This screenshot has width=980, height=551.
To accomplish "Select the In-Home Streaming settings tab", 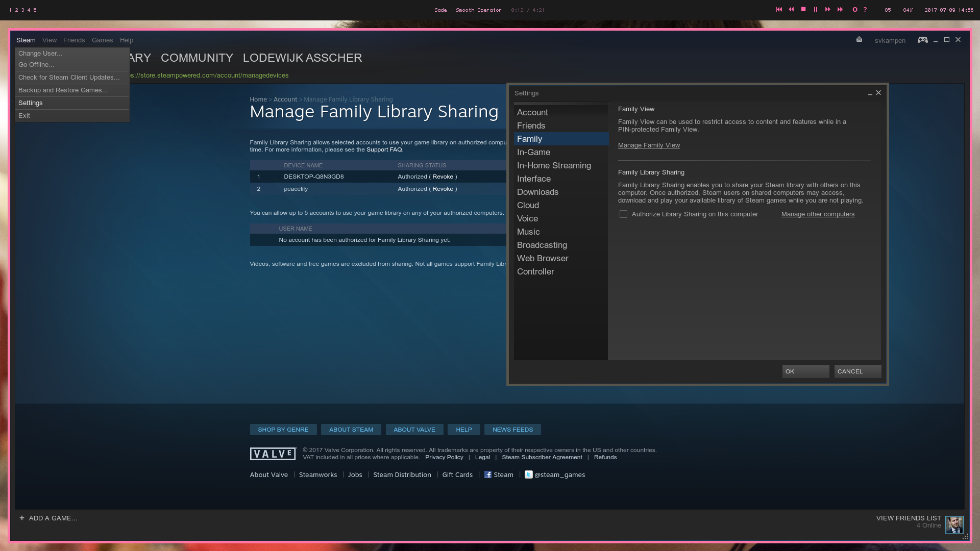I will point(554,165).
